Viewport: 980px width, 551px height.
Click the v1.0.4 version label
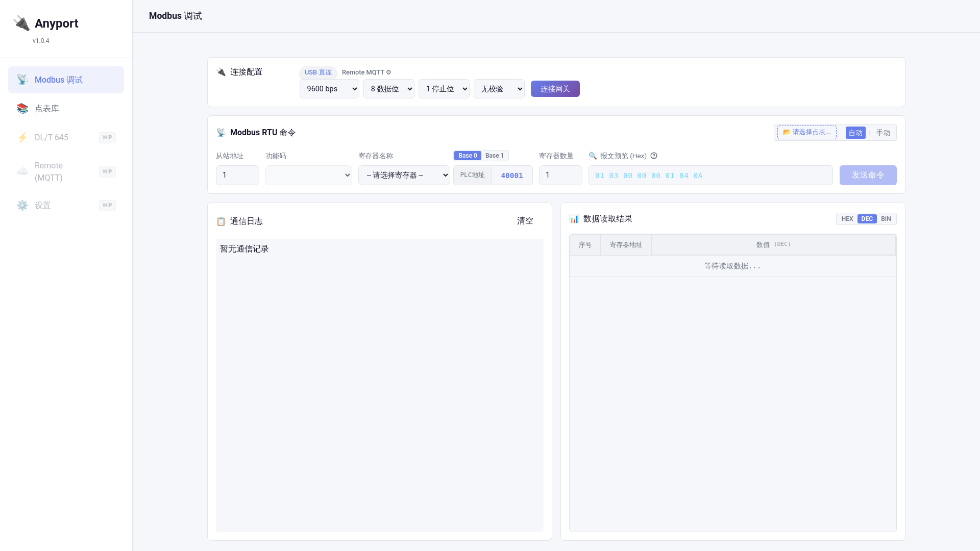[x=41, y=41]
